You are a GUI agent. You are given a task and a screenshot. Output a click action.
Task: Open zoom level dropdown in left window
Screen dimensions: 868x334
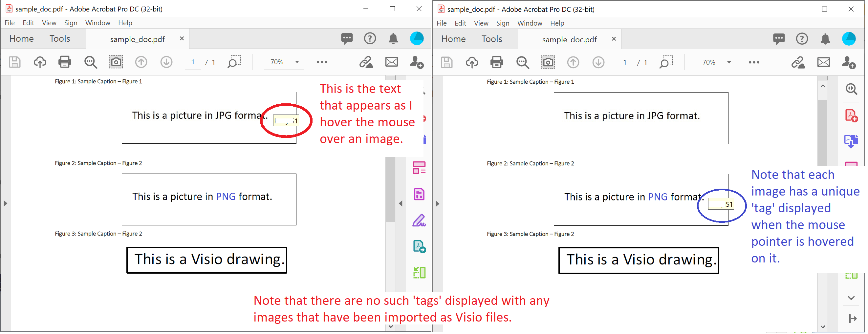pyautogui.click(x=297, y=62)
